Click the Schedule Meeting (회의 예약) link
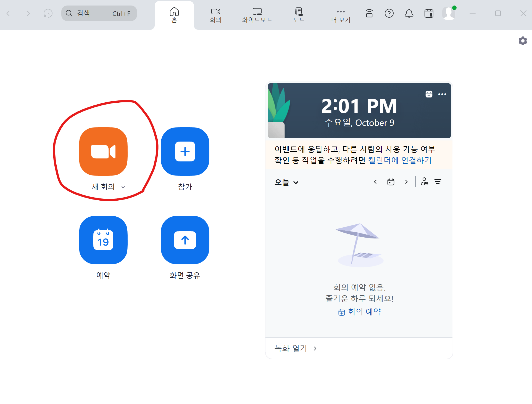The height and width of the screenshot is (404, 532). 360,312
